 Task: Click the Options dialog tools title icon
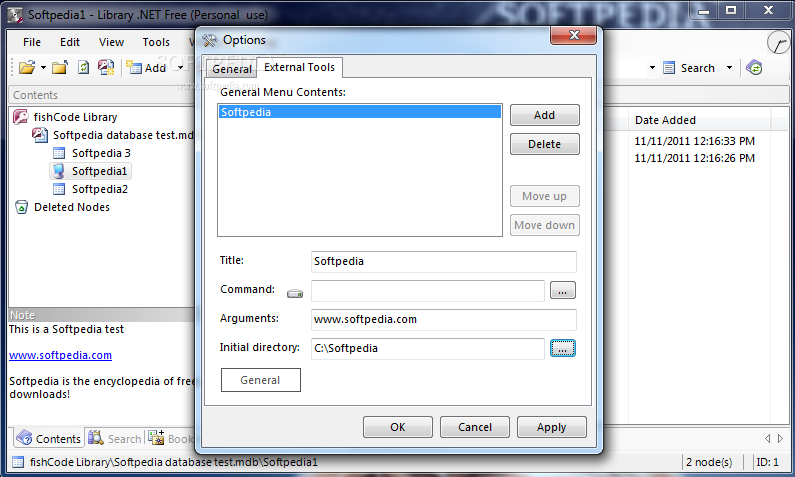(209, 40)
